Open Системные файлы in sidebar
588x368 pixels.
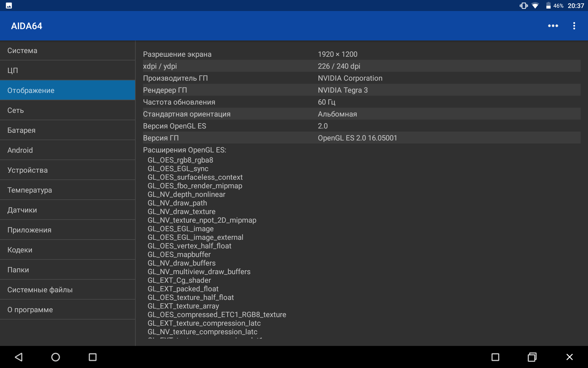(x=67, y=290)
